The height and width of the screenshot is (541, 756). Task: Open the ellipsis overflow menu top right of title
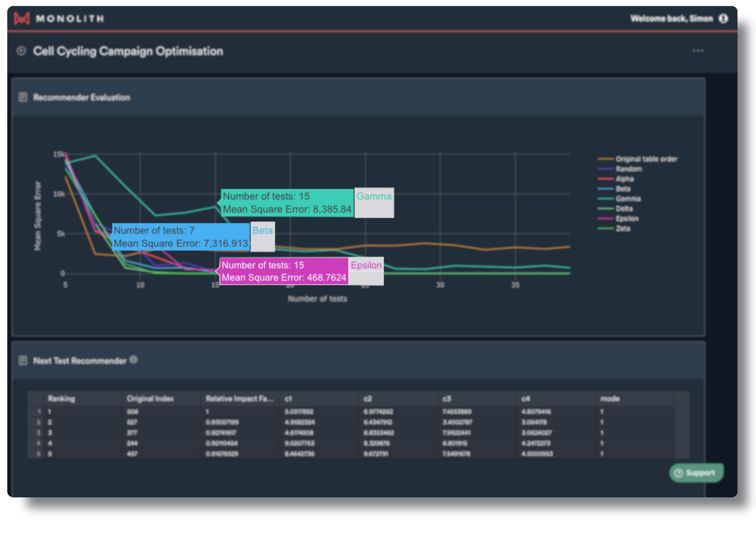coord(698,51)
